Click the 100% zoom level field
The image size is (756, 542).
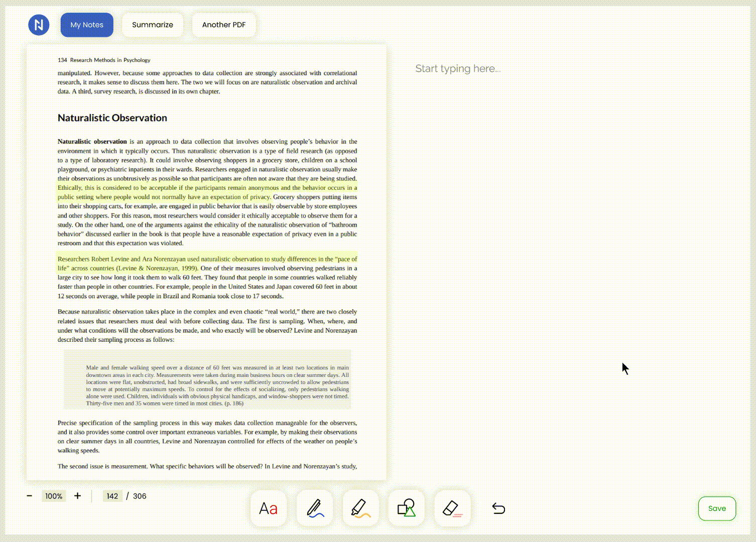click(x=54, y=496)
